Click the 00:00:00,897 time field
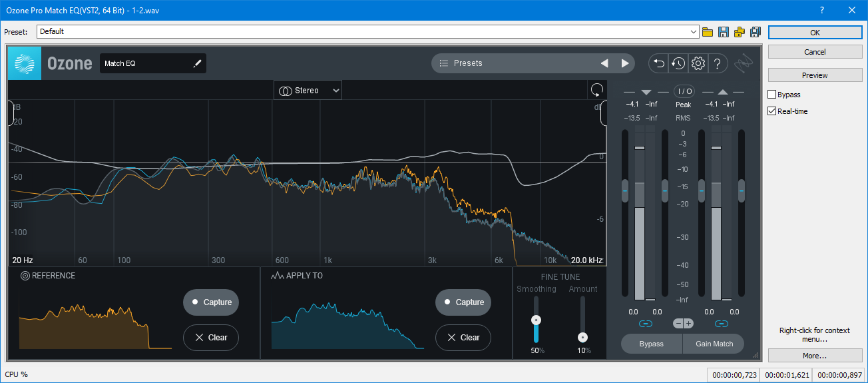This screenshot has height=383, width=868. coord(839,375)
